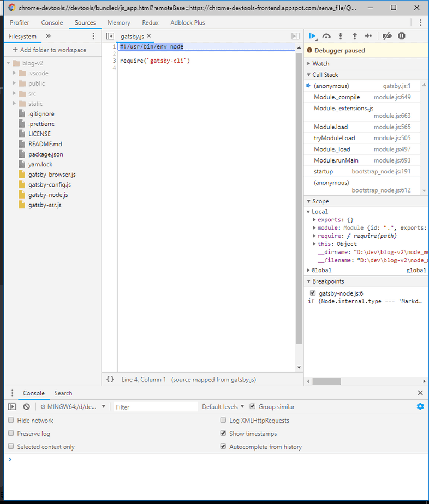The image size is (429, 504).
Task: Disable the gatsby-node.js:6 breakpoint checkbox
Action: [313, 293]
